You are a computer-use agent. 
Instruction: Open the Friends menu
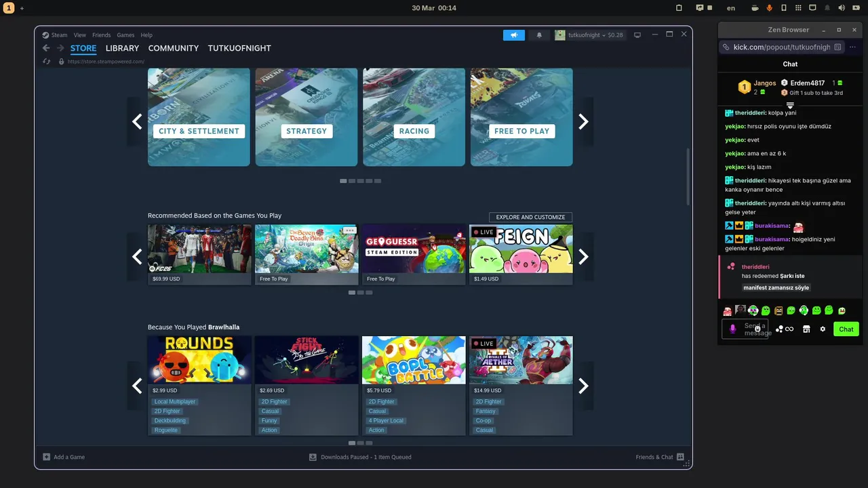point(102,35)
